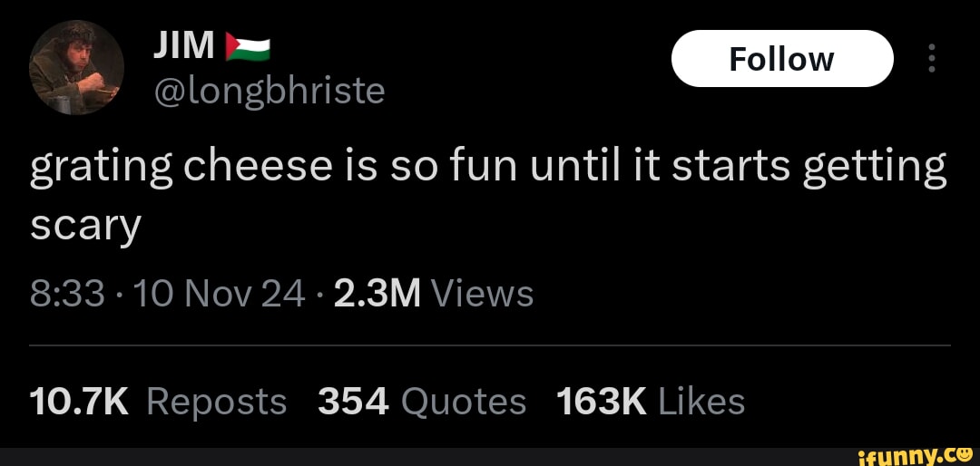Click the 2.3M view count number
980x466 pixels.
pos(377,294)
